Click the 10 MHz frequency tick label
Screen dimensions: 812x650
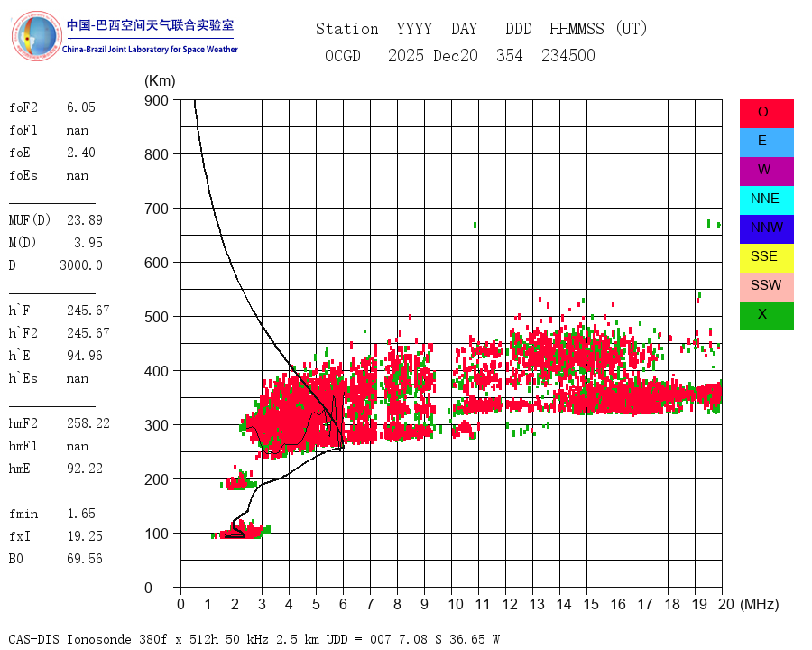[x=456, y=604]
